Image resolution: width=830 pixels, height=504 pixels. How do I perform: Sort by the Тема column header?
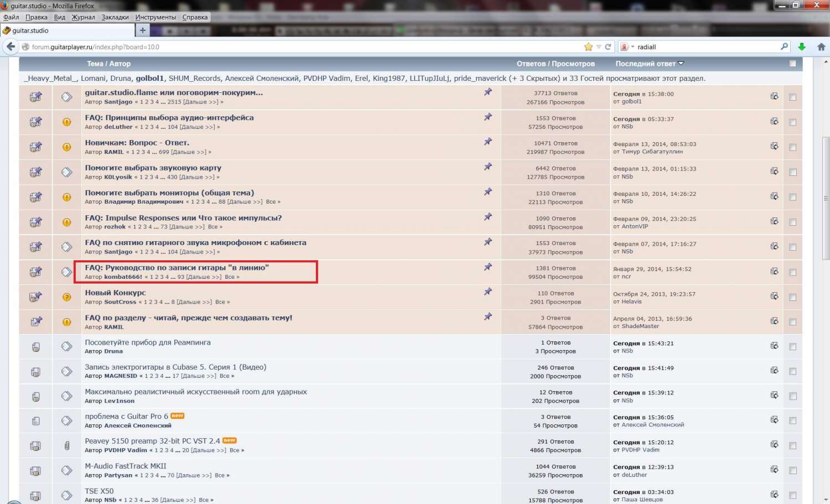(x=95, y=64)
